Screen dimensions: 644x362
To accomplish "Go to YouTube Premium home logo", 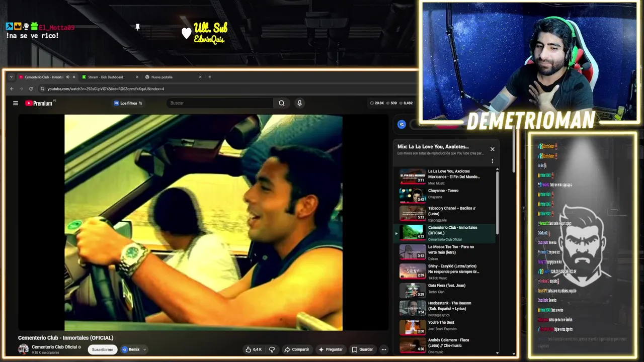I will click(39, 103).
